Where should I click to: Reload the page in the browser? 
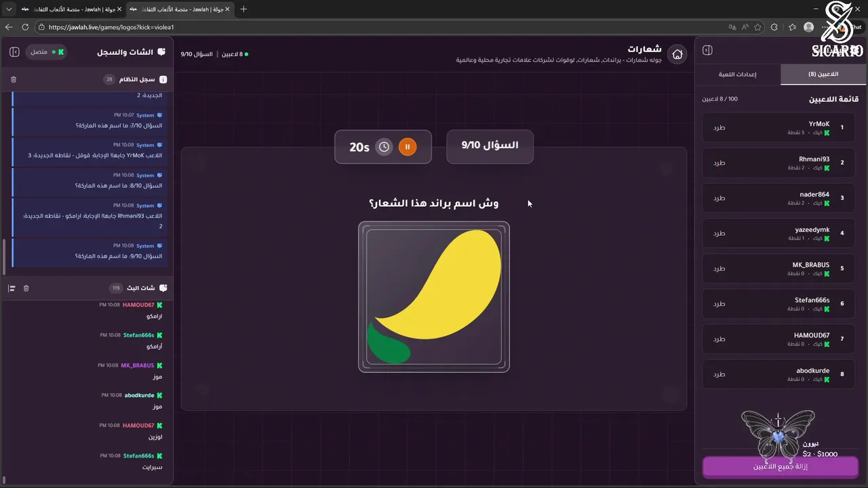(25, 27)
